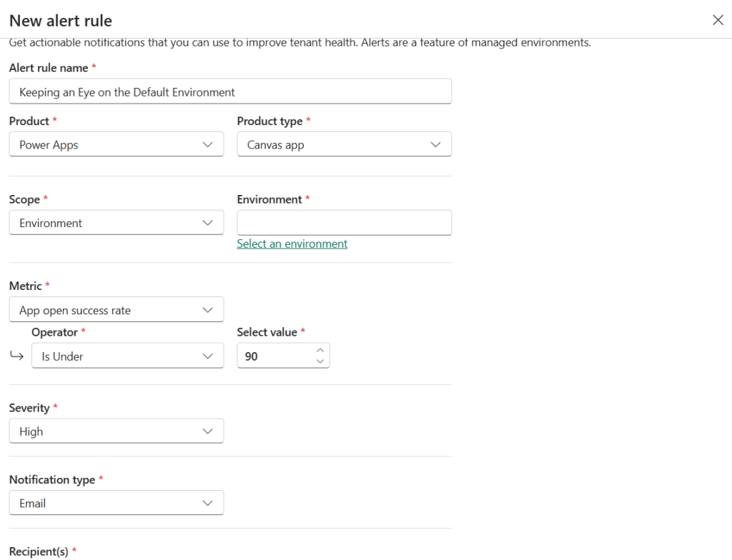Expand the Metric dropdown showing App open success rate
This screenshot has width=732, height=560.
coord(116,310)
